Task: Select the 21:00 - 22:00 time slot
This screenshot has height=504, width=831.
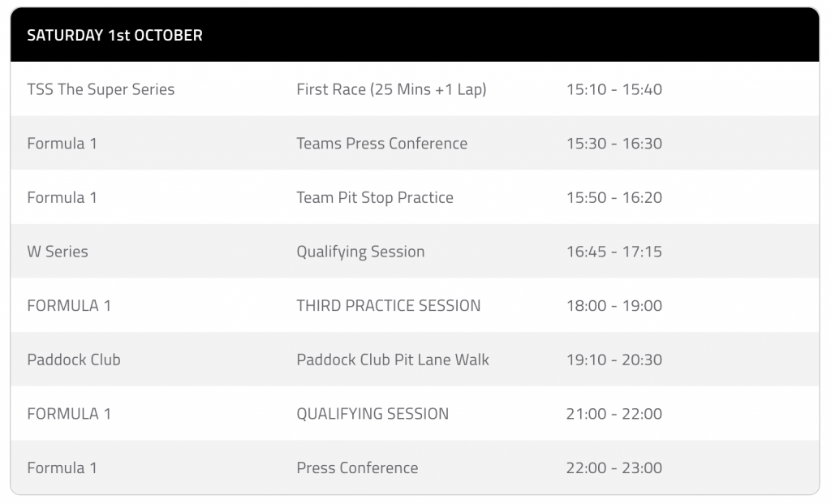Action: (x=614, y=413)
